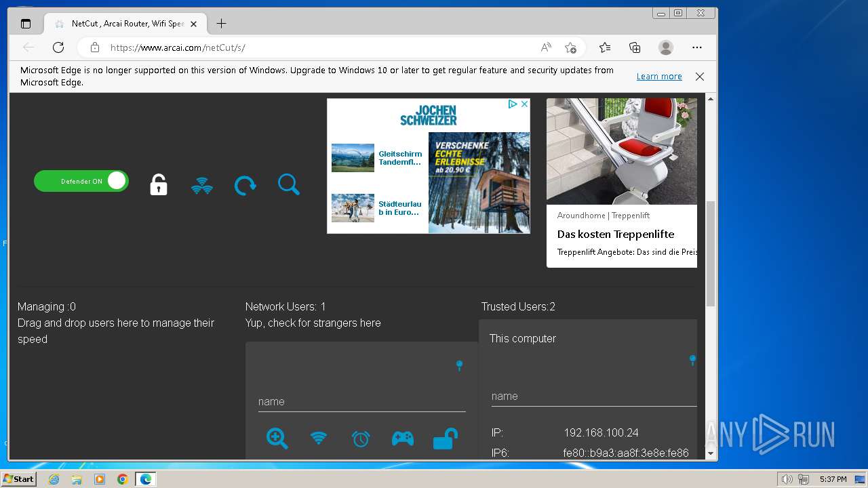Click the alarm clock schedule icon on user card
The height and width of the screenshot is (488, 868).
pyautogui.click(x=361, y=439)
